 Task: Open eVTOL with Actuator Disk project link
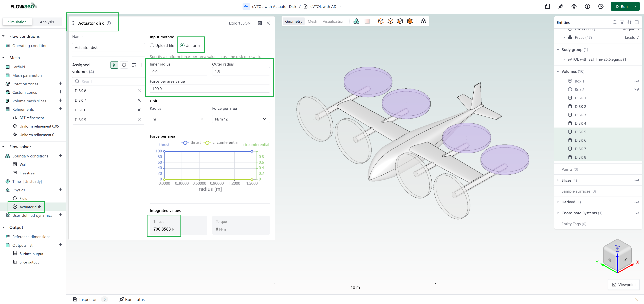click(274, 7)
